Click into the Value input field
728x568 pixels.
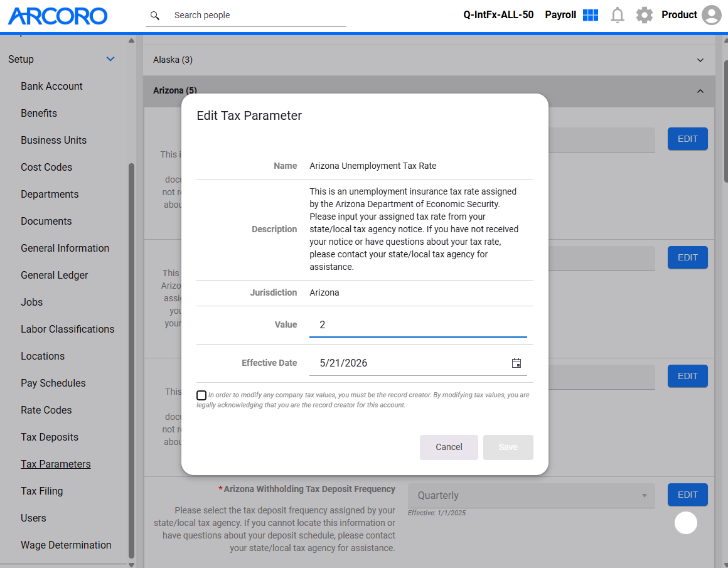pos(418,324)
